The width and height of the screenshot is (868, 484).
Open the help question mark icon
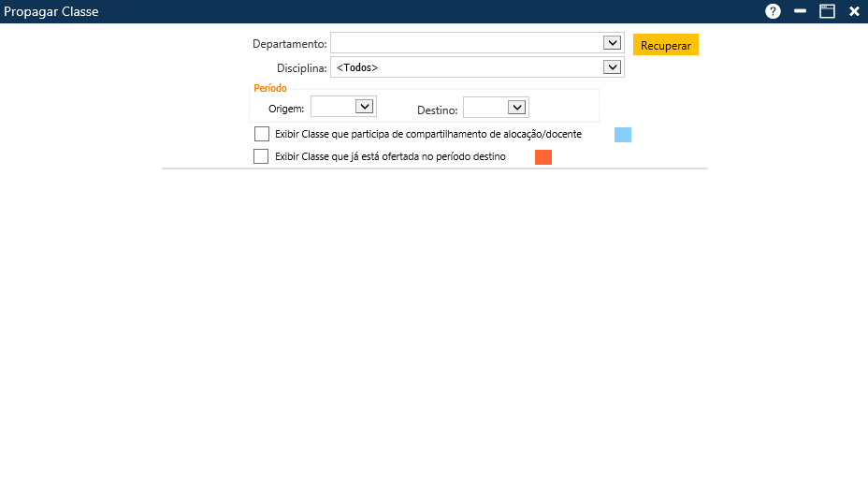click(773, 11)
